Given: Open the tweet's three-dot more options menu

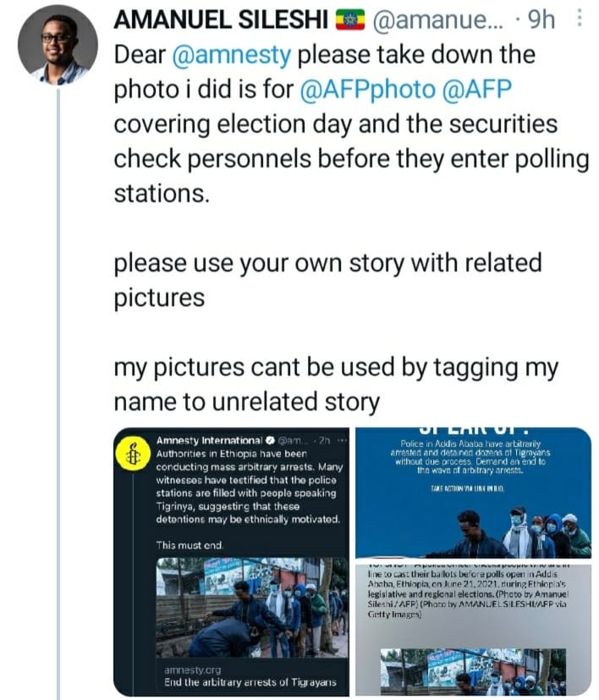Looking at the screenshot, I should click(x=578, y=17).
